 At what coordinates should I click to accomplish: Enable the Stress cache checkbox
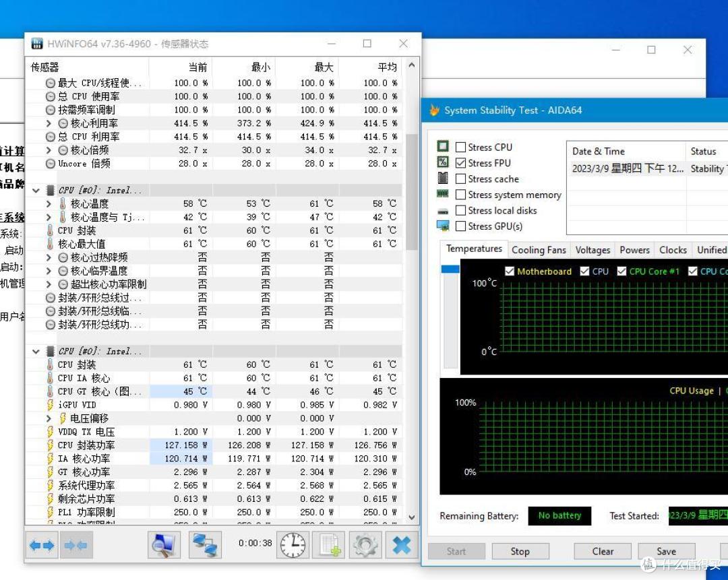pos(460,179)
